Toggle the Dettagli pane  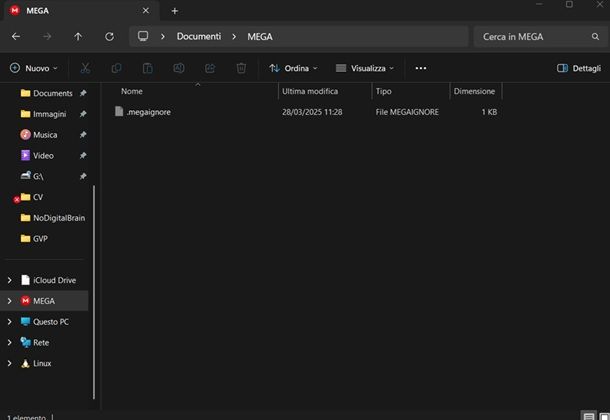(x=579, y=68)
